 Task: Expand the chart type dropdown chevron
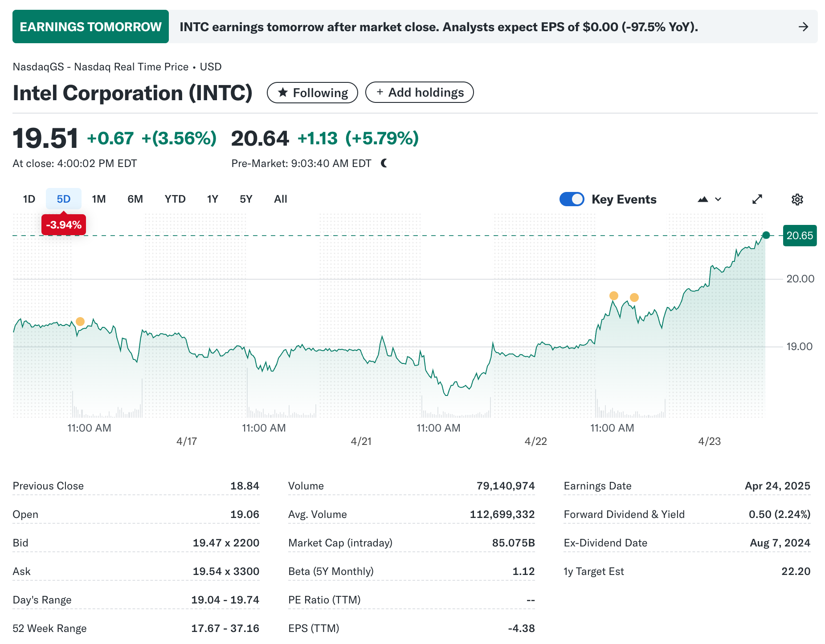pyautogui.click(x=718, y=199)
